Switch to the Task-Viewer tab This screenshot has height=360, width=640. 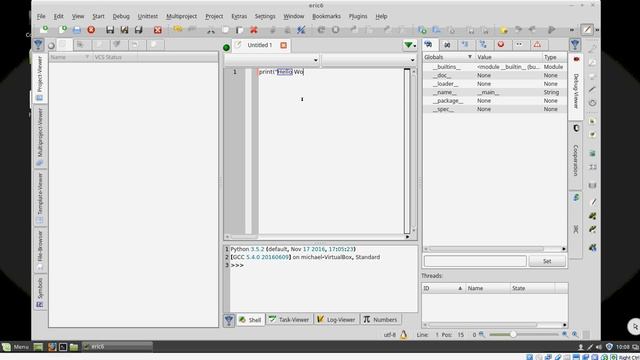coord(289,320)
